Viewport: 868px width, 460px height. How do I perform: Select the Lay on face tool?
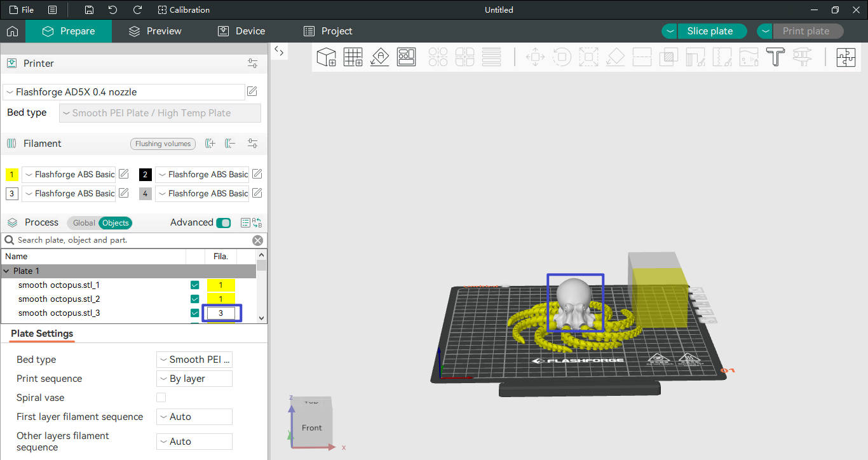[615, 57]
